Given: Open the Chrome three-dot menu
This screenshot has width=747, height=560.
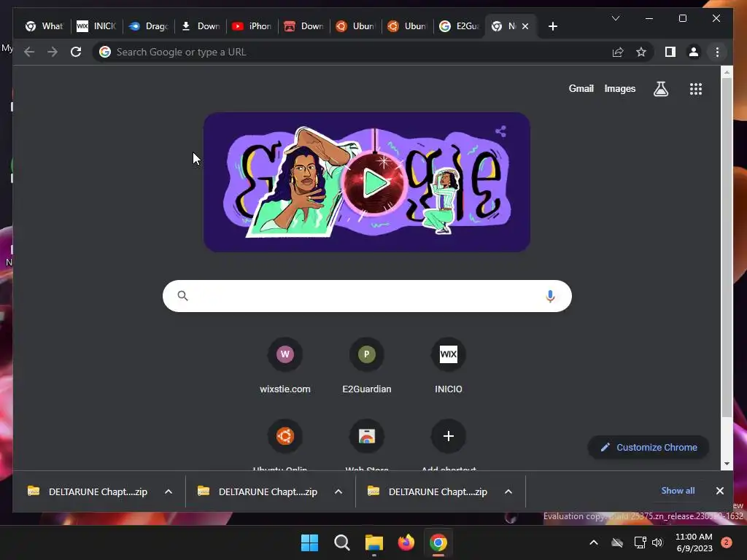Looking at the screenshot, I should (717, 52).
